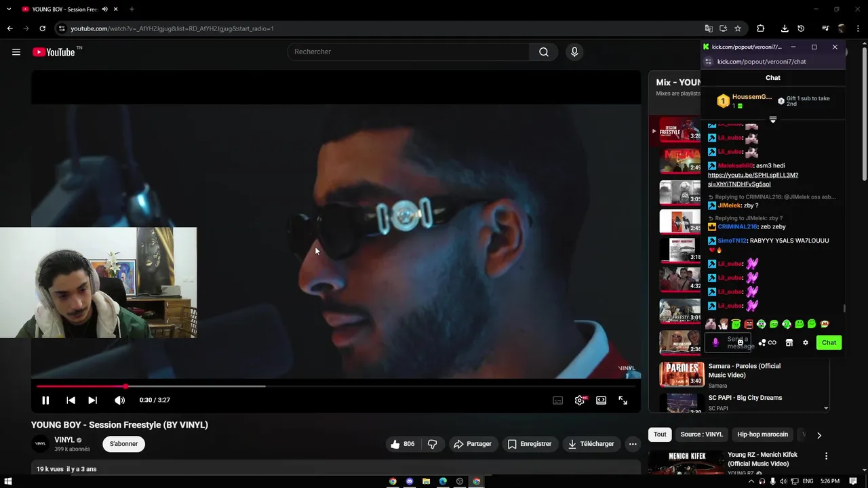Open Chrome history clock icon

tap(801, 28)
